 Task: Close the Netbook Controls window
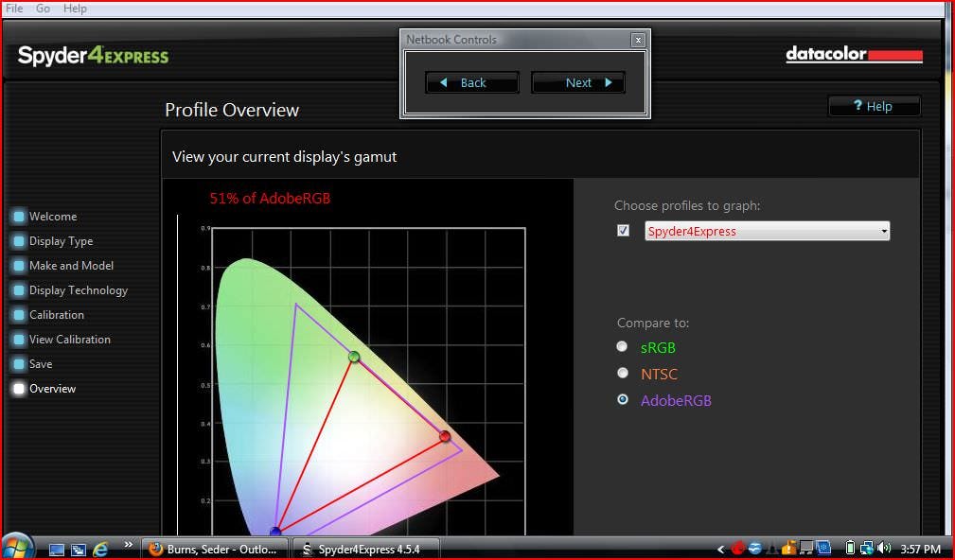tap(638, 40)
